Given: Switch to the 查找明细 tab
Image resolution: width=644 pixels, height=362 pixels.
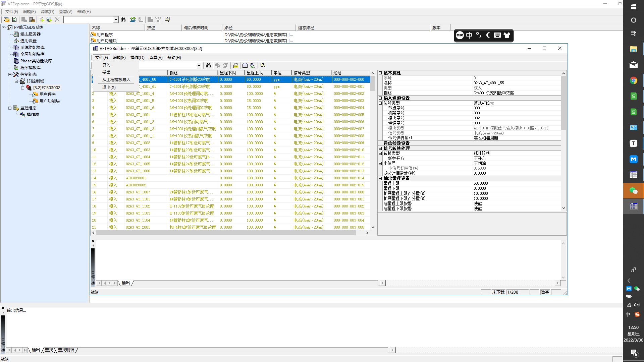Looking at the screenshot, I should [66, 350].
